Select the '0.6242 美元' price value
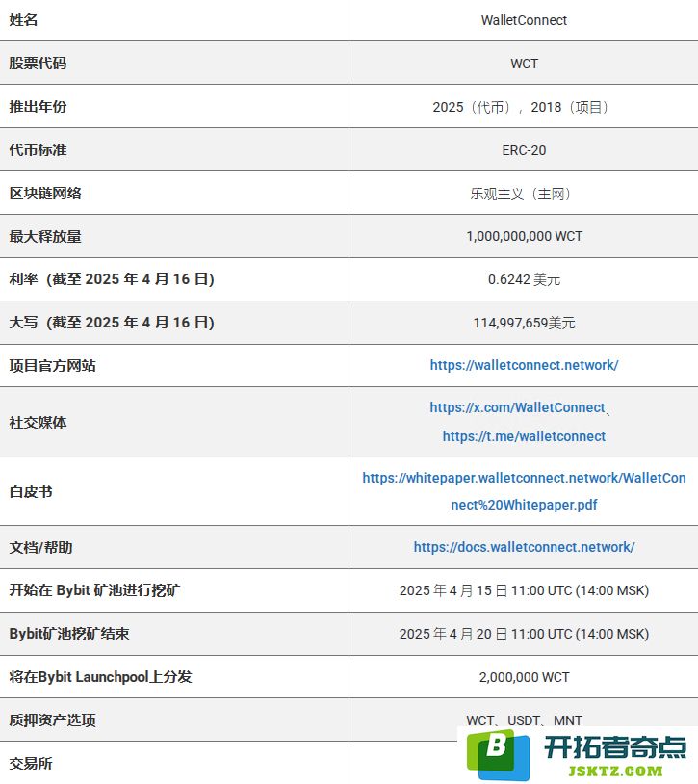The height and width of the screenshot is (784, 698). pos(524,279)
